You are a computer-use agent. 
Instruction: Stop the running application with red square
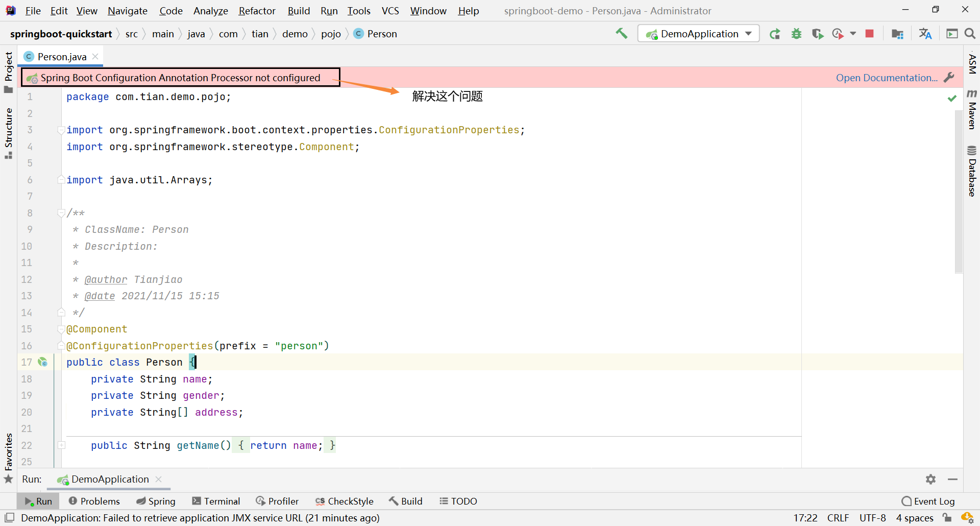point(870,34)
